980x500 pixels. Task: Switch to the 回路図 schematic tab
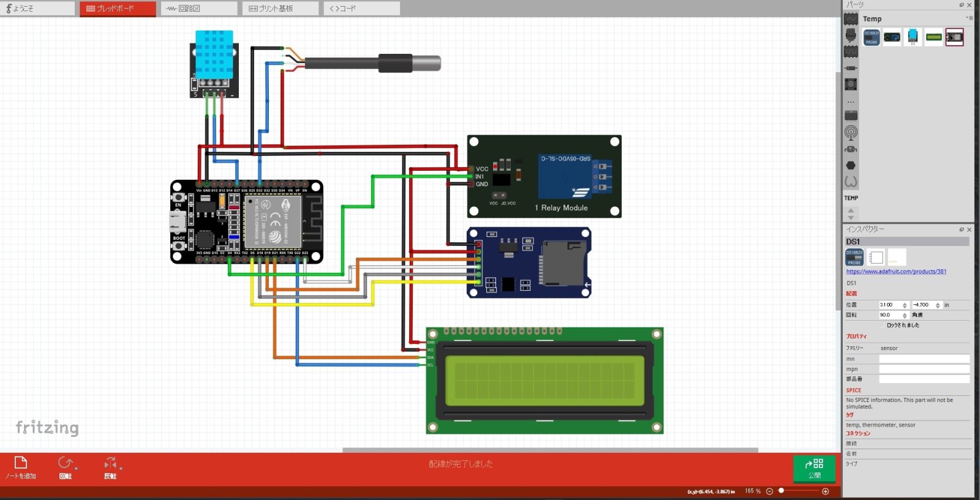click(x=199, y=9)
